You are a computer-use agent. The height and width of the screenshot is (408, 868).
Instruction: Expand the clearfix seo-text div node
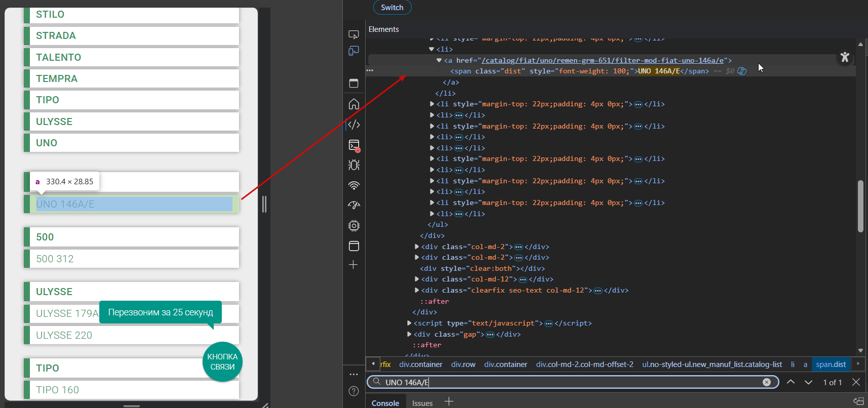click(417, 291)
